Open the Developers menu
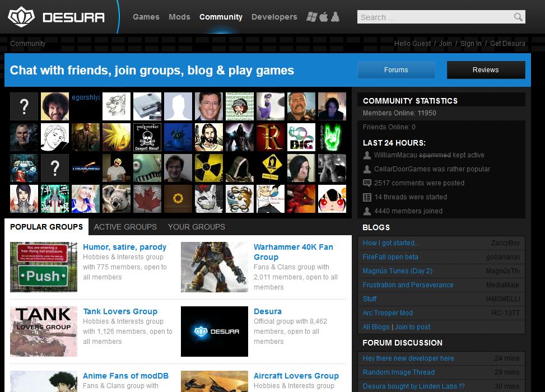This screenshot has height=392, width=545. (274, 17)
